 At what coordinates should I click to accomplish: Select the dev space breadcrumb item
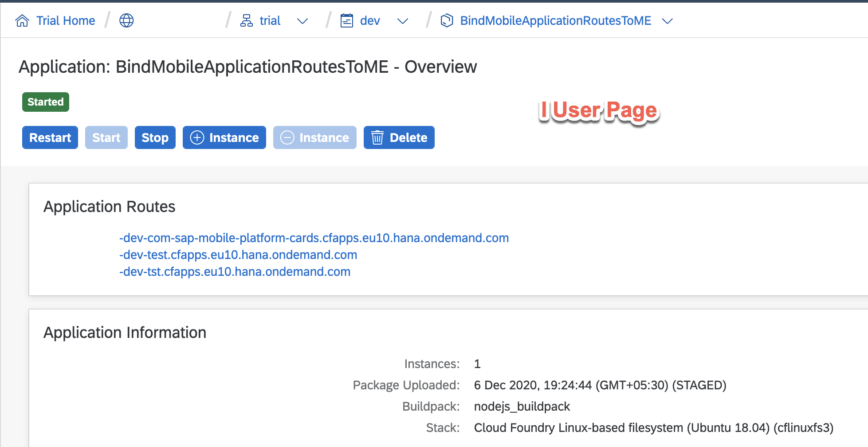coord(370,21)
